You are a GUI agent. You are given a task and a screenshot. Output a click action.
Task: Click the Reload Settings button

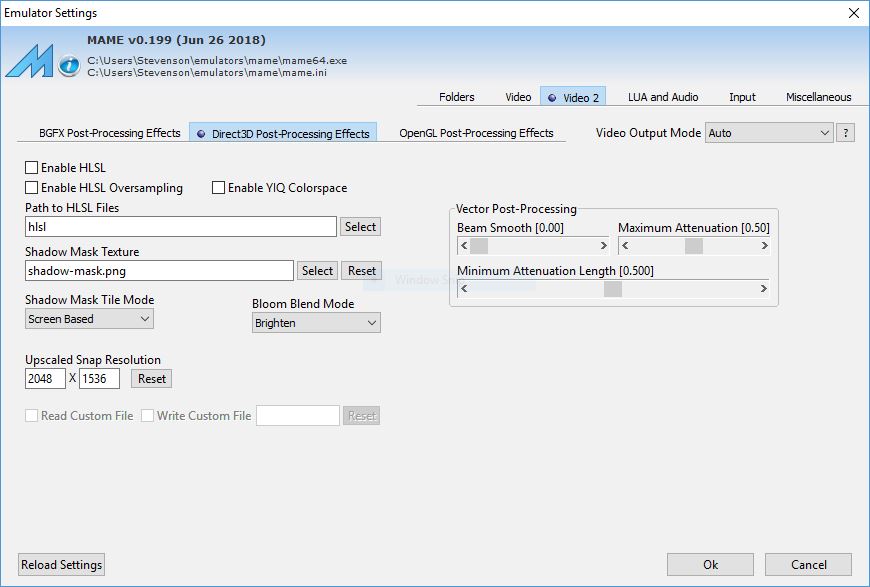pos(61,565)
